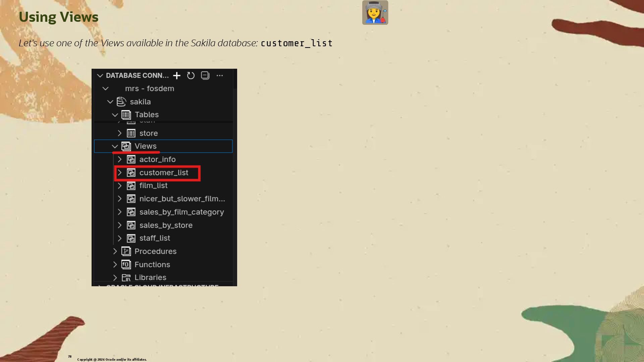
Task: Click the collapse all icon
Action: point(205,75)
